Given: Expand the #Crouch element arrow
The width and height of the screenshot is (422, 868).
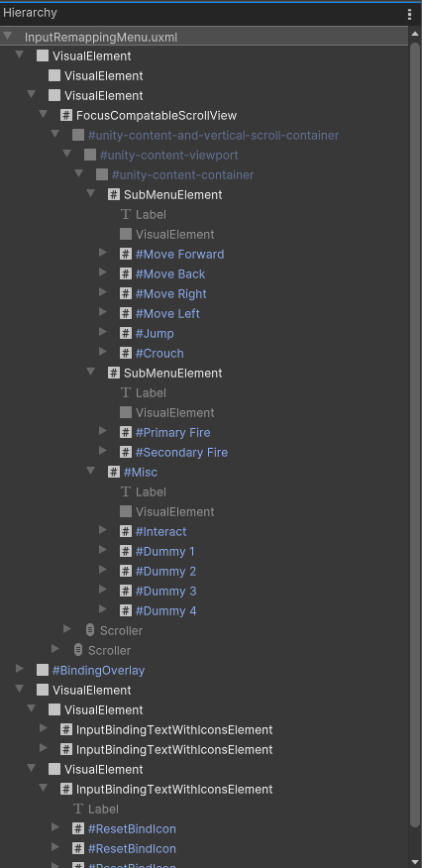Looking at the screenshot, I should click(x=102, y=352).
